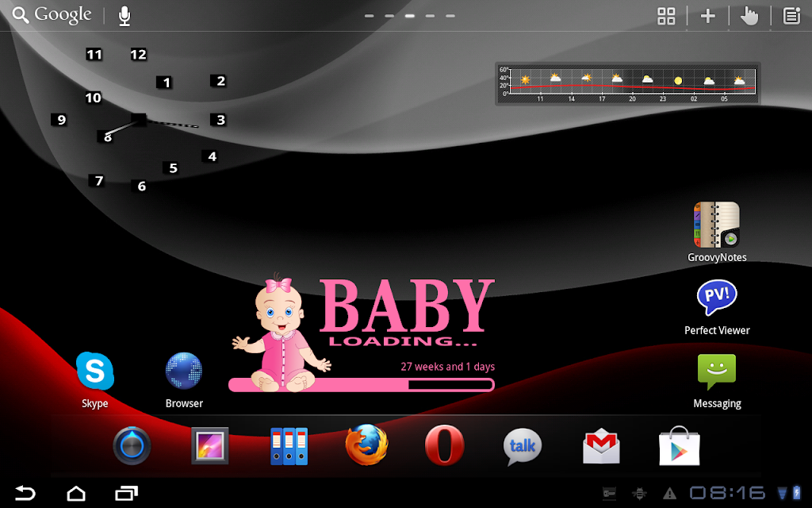Screen dimensions: 812x508
Task: Open the Gallery app in dock
Action: [x=209, y=446]
